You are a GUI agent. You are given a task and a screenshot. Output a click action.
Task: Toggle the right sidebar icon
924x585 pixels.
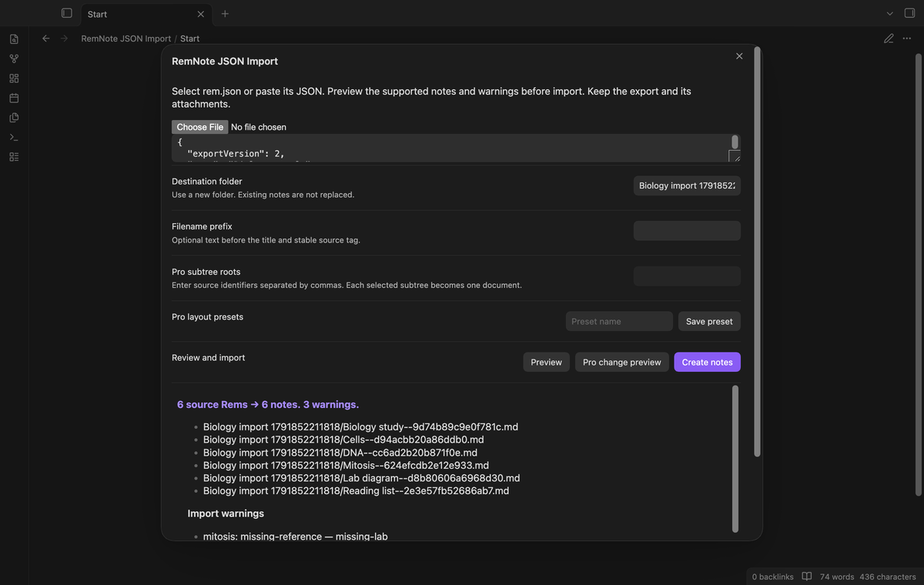click(909, 13)
